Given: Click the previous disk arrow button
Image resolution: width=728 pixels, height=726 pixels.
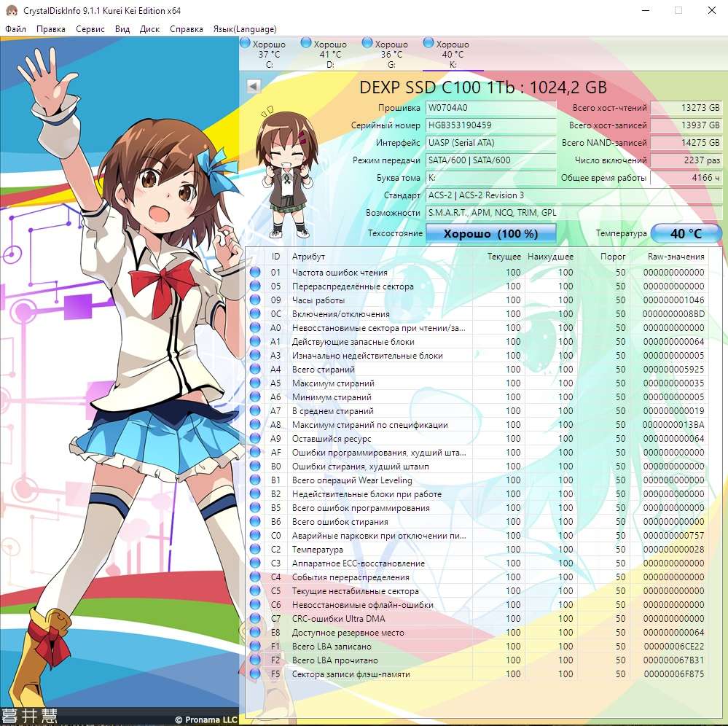Looking at the screenshot, I should point(254,87).
